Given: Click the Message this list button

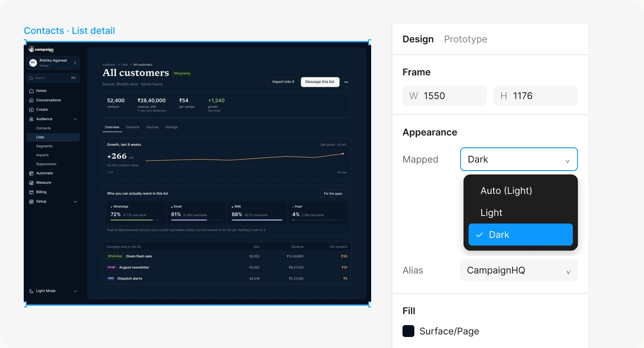Looking at the screenshot, I should pos(320,82).
